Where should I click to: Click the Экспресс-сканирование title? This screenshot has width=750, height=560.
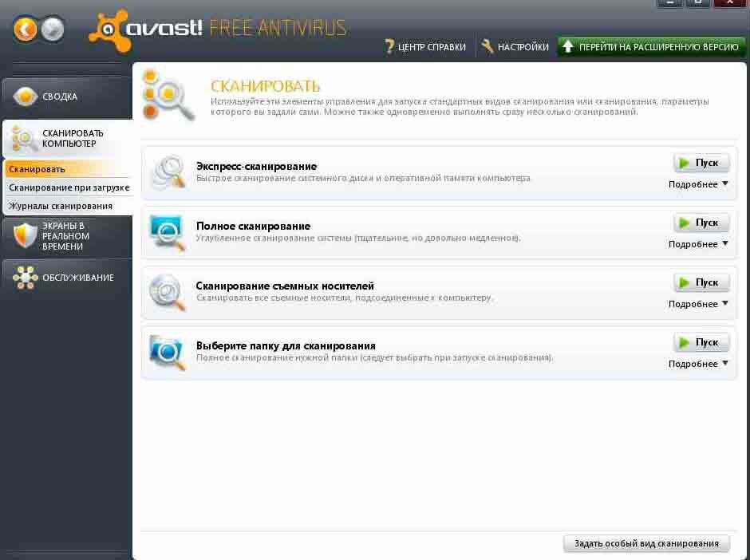click(x=256, y=167)
